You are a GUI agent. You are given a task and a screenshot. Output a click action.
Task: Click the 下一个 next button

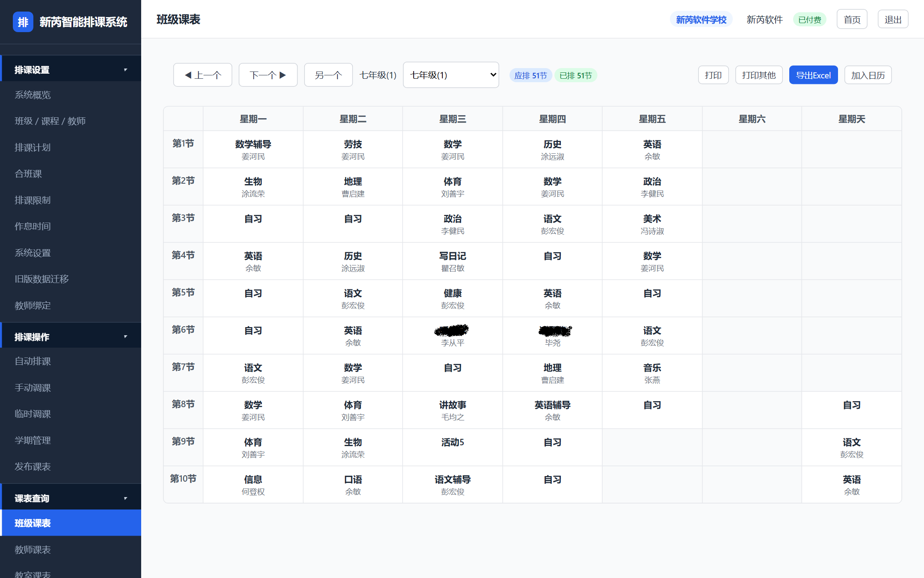pos(268,75)
